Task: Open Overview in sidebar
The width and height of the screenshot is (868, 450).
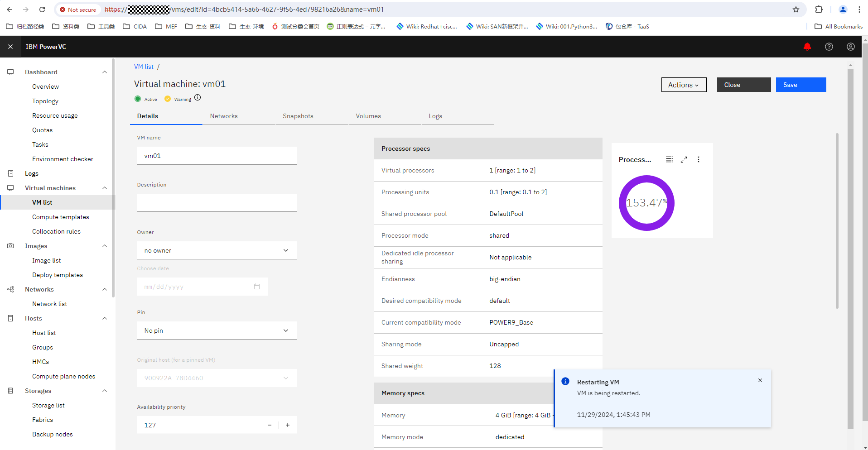Action: click(45, 86)
